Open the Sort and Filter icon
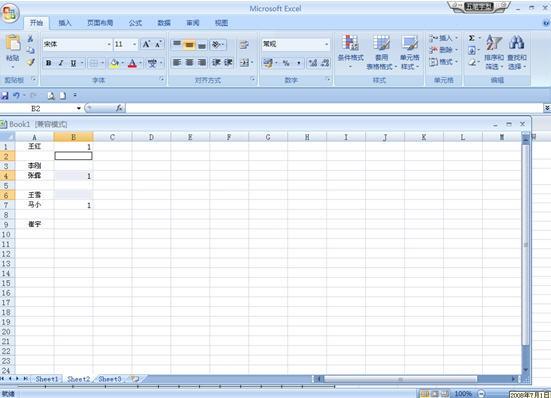The height and width of the screenshot is (398, 551). coord(494,44)
